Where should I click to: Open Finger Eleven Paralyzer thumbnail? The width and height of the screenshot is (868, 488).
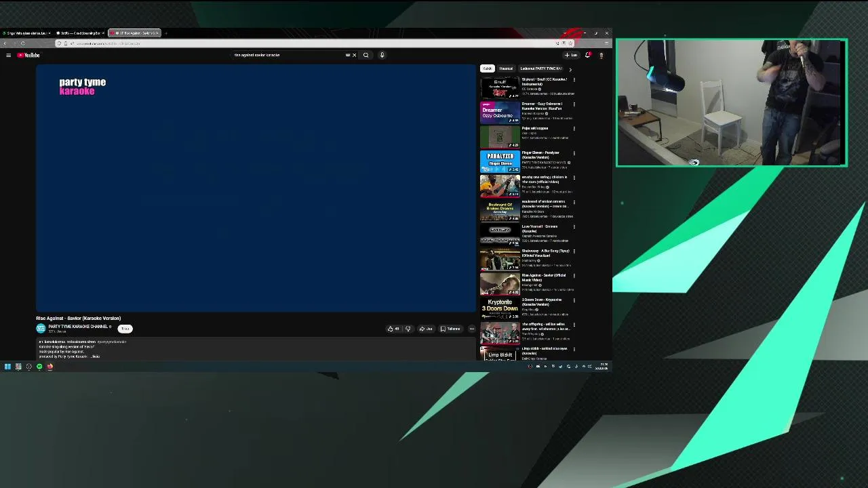click(500, 161)
